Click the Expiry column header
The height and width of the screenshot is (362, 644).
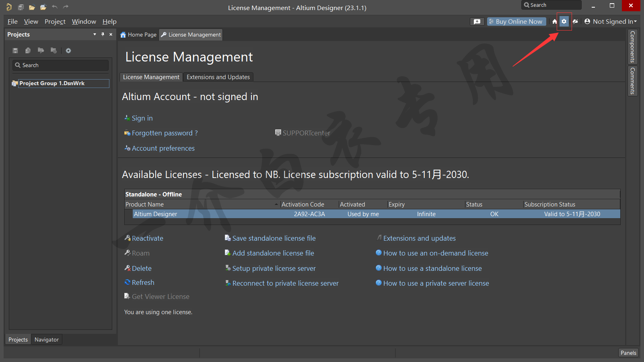coord(426,205)
